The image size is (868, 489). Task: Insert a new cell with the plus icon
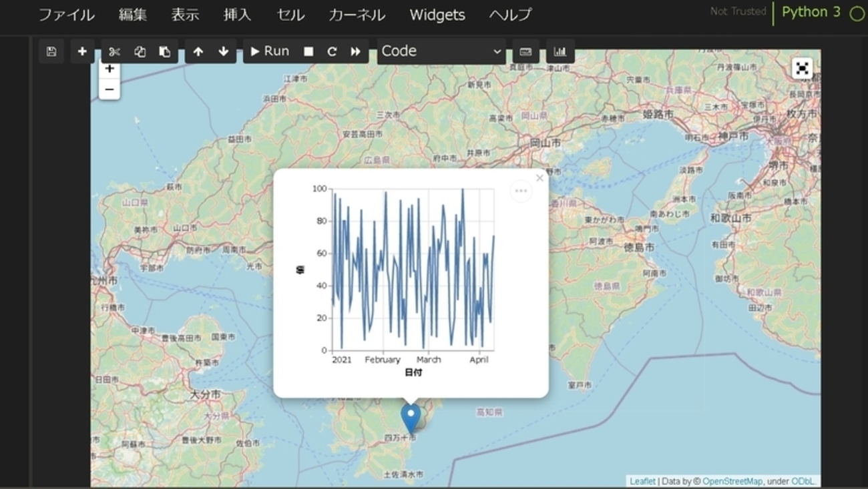(x=82, y=51)
